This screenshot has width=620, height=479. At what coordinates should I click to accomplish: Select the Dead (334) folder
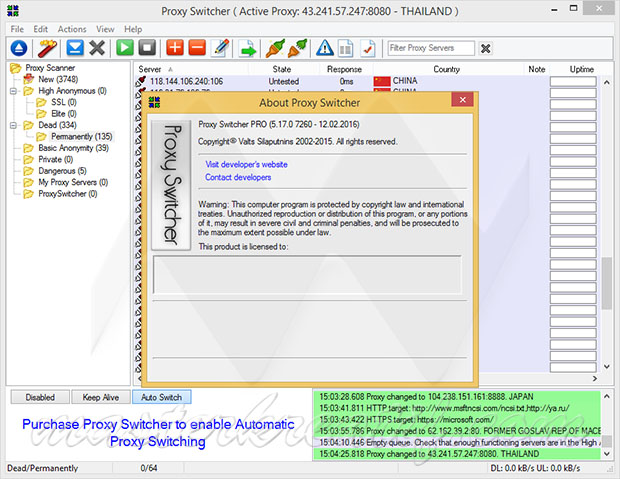click(57, 125)
